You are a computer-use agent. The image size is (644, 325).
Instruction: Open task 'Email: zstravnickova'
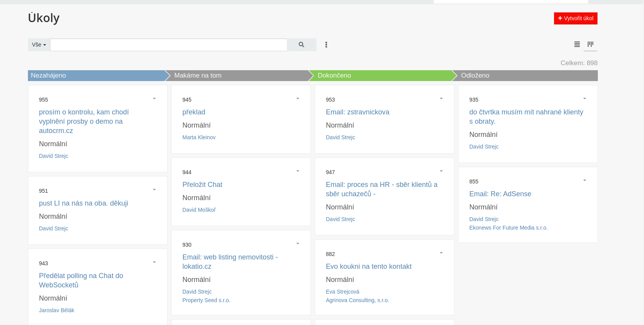(357, 112)
